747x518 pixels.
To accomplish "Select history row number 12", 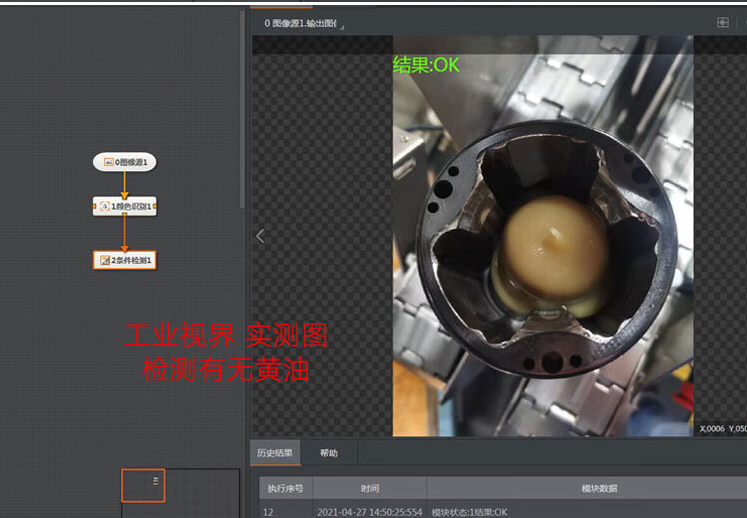I will (269, 511).
